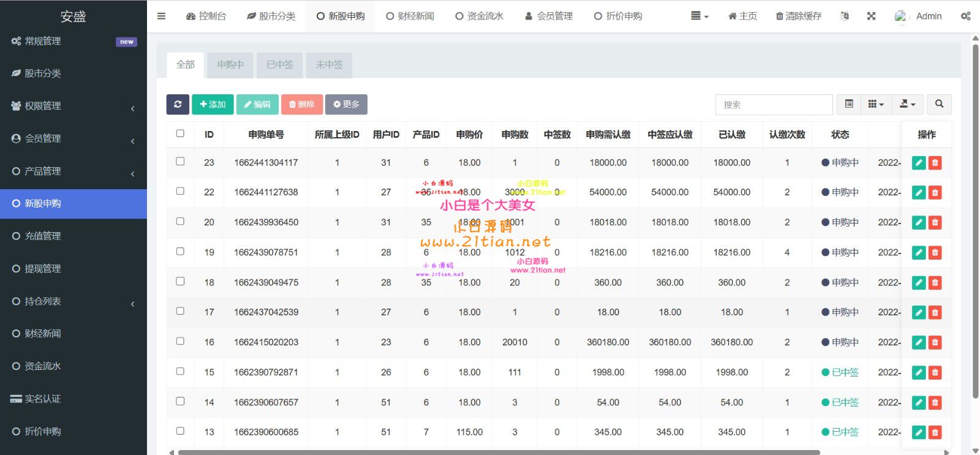This screenshot has width=980, height=455.
Task: Open 常规管理 in the sidebar
Action: 73,41
